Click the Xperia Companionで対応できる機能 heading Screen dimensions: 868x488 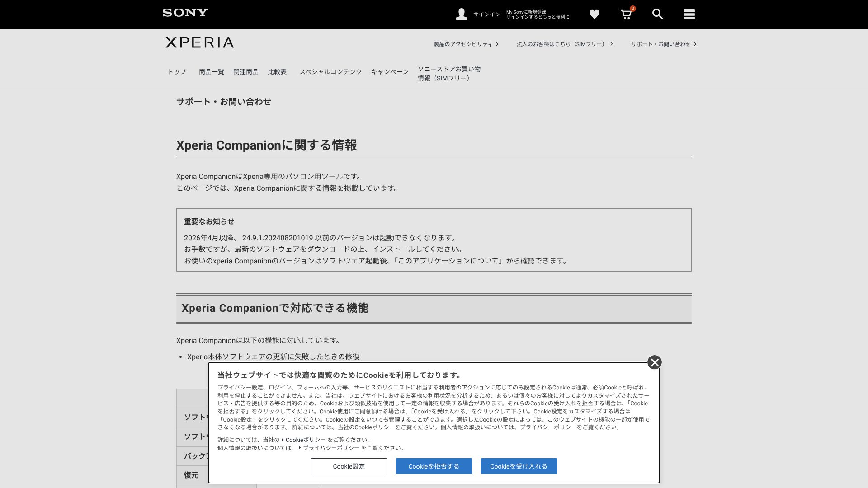click(x=275, y=308)
